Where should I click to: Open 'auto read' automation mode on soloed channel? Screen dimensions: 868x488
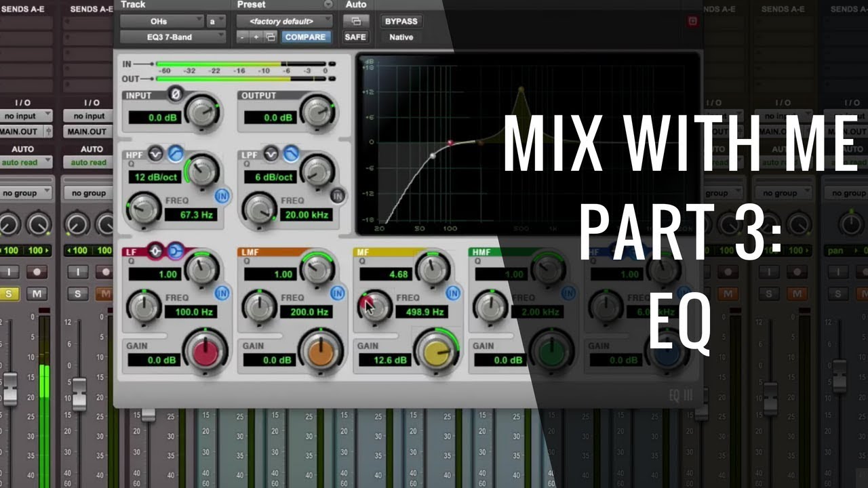(x=26, y=162)
